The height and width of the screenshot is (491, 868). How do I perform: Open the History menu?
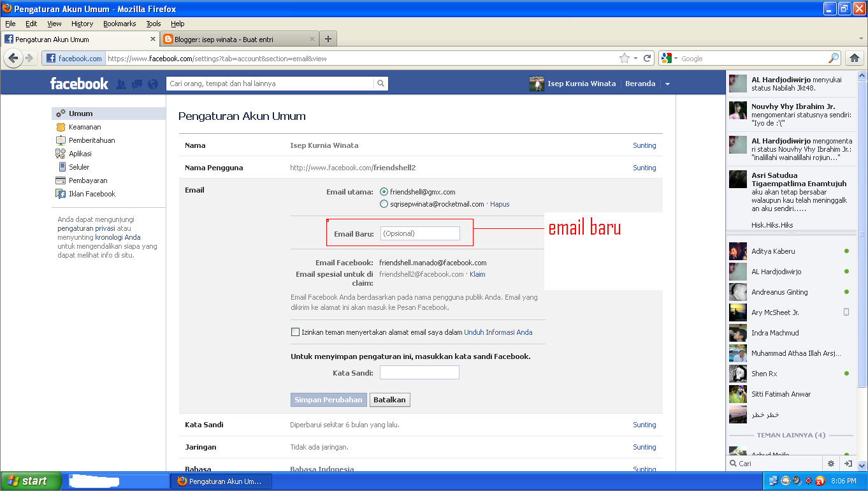(82, 24)
